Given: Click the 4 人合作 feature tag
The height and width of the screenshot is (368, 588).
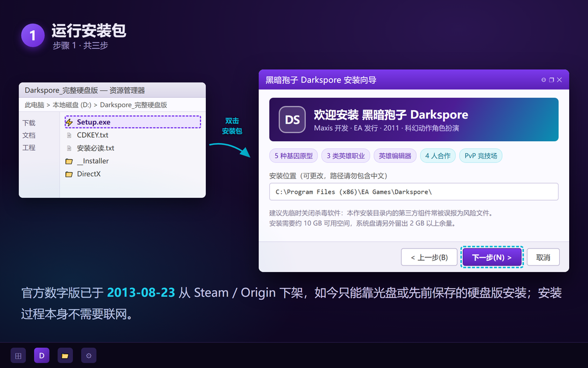Looking at the screenshot, I should tap(437, 156).
